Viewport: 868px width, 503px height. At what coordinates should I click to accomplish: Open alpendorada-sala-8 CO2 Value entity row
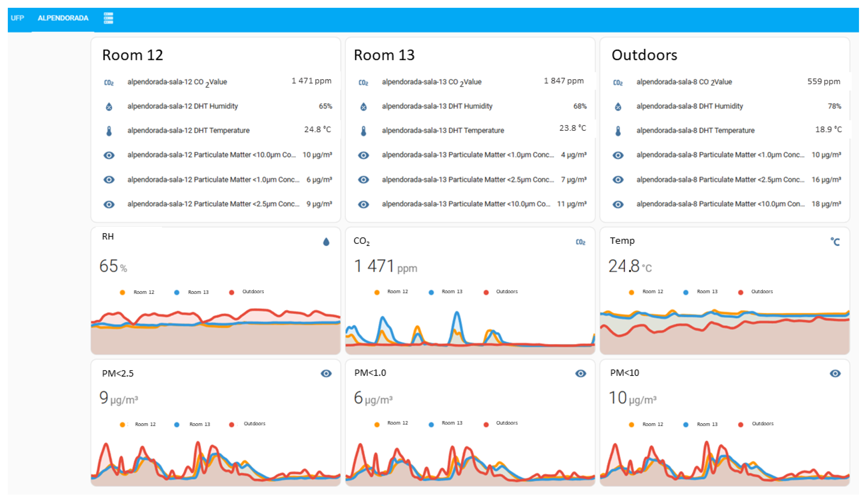tap(684, 82)
